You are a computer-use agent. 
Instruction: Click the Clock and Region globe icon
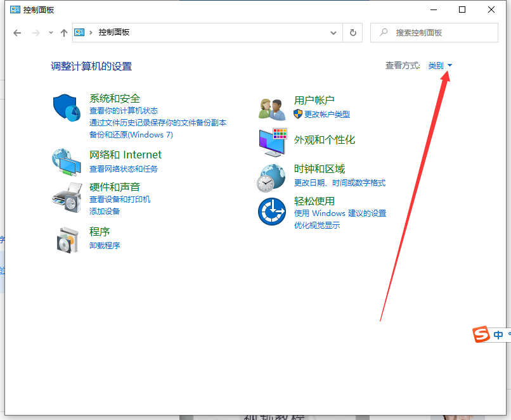tap(272, 177)
